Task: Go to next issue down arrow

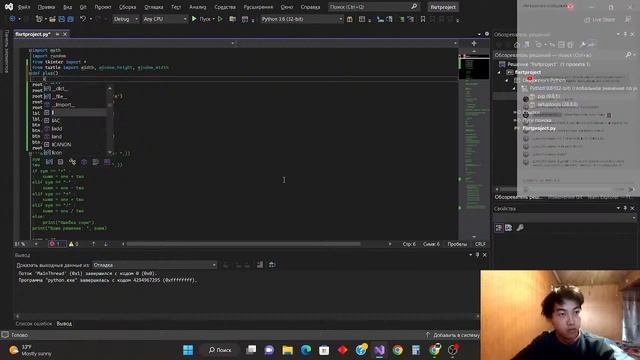Action: coord(106,244)
